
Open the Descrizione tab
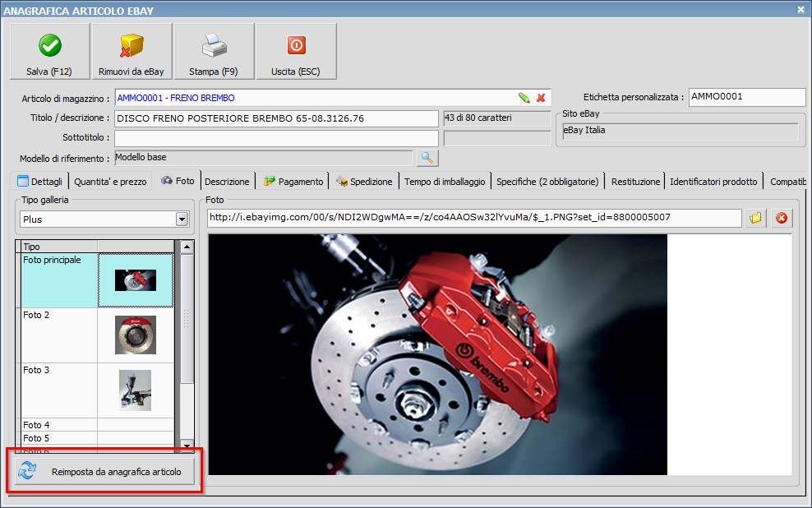[x=227, y=181]
